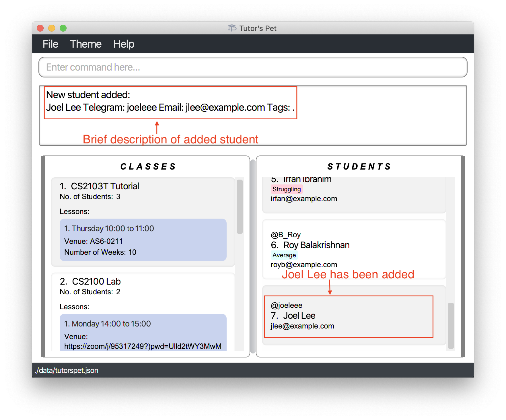Open the Theme menu
Viewport: 506px width, 420px height.
(86, 44)
